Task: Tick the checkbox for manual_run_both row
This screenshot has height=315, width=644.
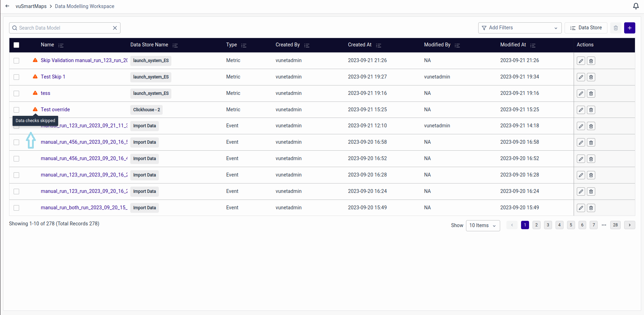Action: pos(16,208)
